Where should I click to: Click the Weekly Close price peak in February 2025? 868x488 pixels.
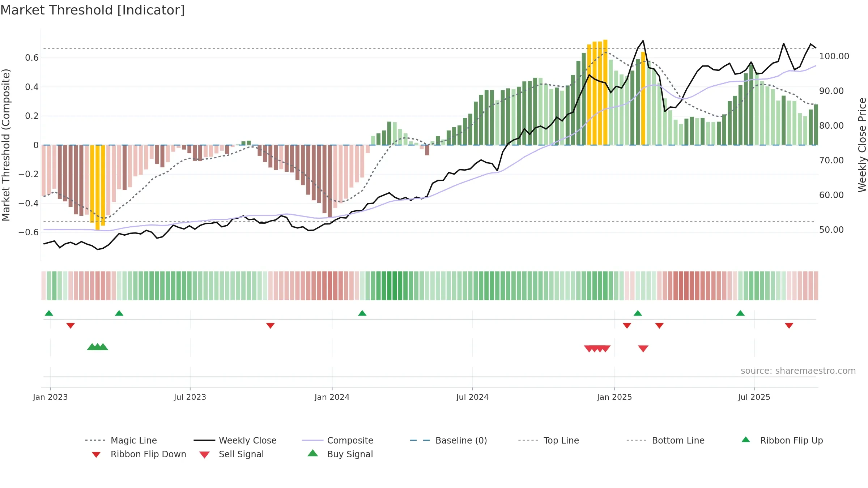(643, 41)
